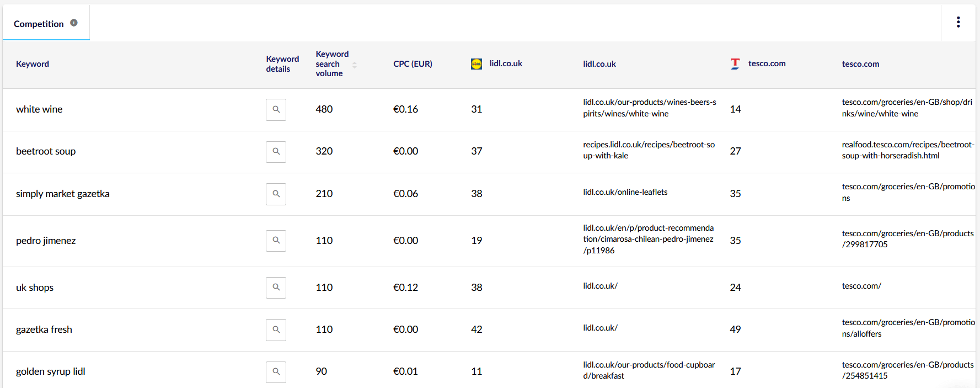Open lidl.co.uk/online-leaflets link
This screenshot has width=980, height=388.
click(x=625, y=192)
